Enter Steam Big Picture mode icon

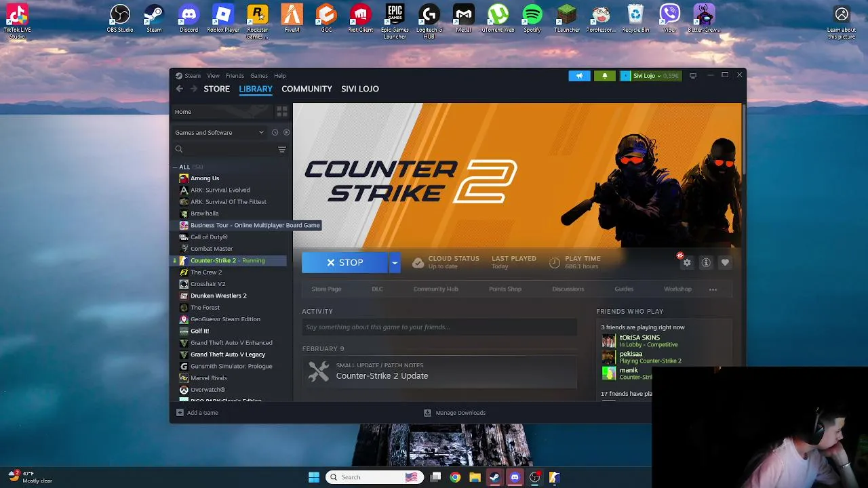(692, 76)
